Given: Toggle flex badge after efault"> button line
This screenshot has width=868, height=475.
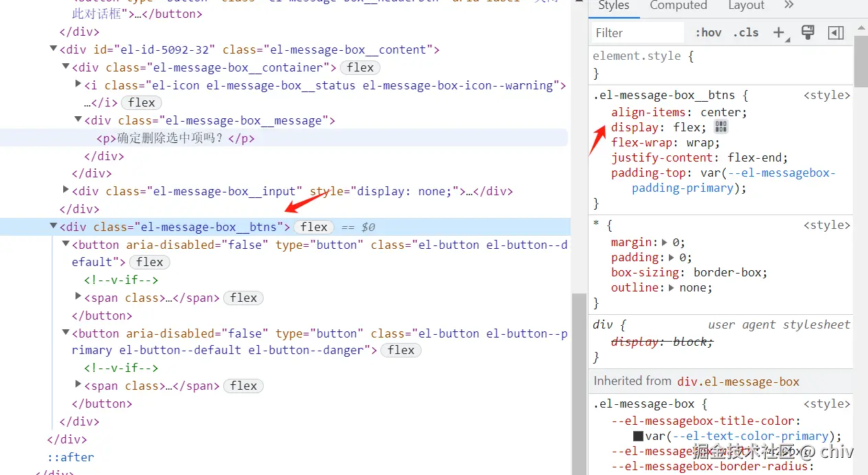Looking at the screenshot, I should click(150, 262).
